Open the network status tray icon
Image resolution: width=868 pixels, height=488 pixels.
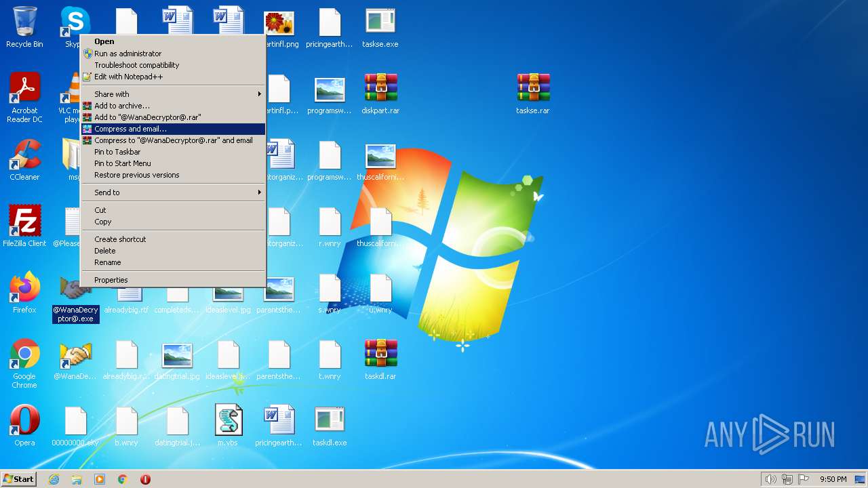click(x=787, y=479)
